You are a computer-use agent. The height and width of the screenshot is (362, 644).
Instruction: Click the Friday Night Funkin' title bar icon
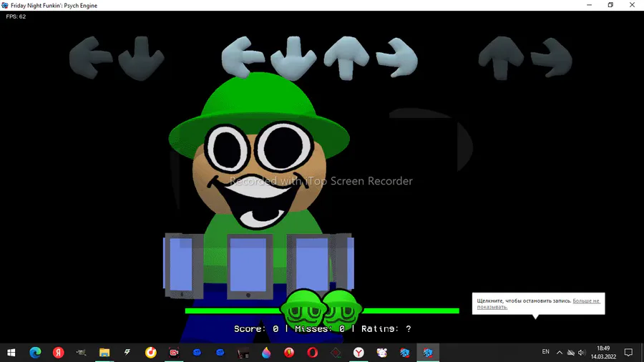click(5, 5)
